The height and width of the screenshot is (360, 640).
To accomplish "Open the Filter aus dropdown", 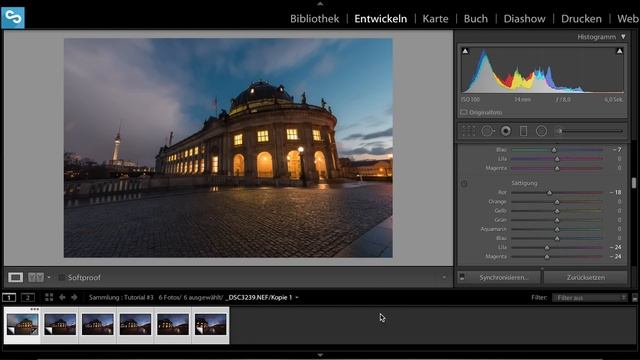I will coord(590,298).
